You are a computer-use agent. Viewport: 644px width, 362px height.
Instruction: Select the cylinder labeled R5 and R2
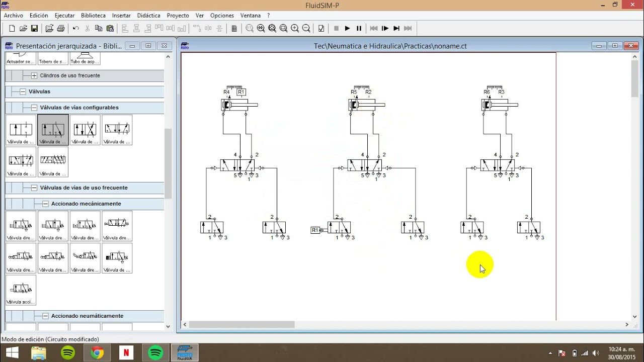coord(366,104)
